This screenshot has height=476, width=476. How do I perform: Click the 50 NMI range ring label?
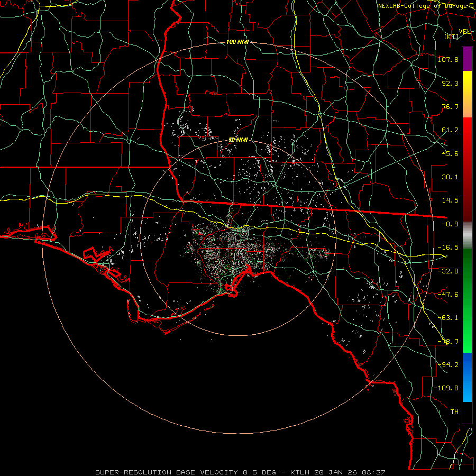[238, 140]
